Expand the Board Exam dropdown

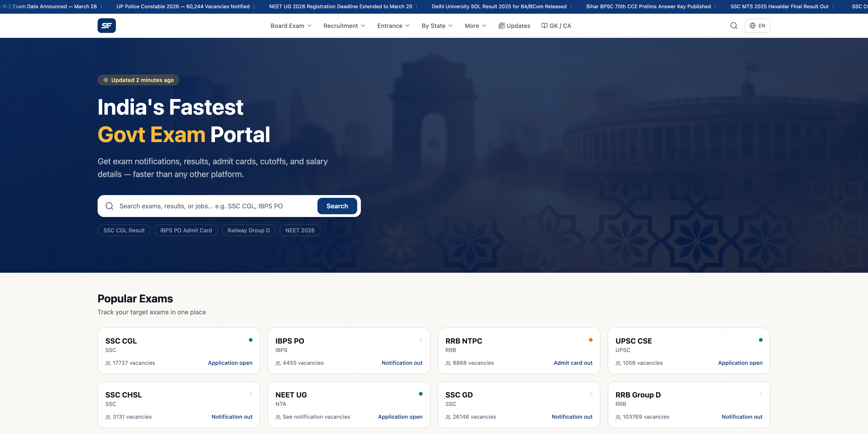coord(291,26)
